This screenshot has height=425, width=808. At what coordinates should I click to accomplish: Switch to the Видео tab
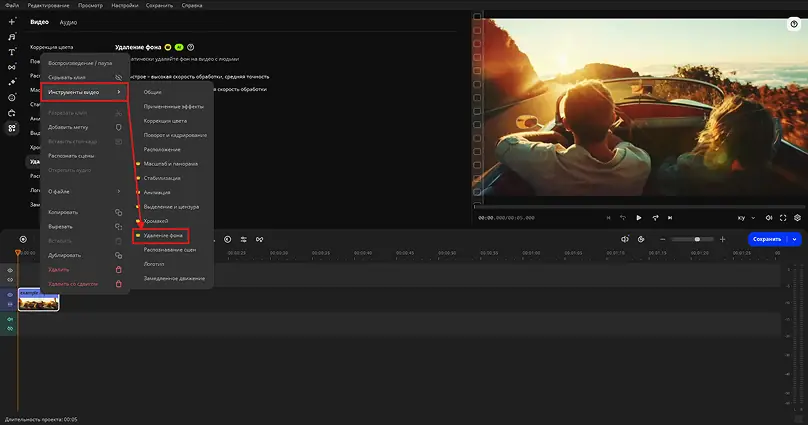(39, 22)
